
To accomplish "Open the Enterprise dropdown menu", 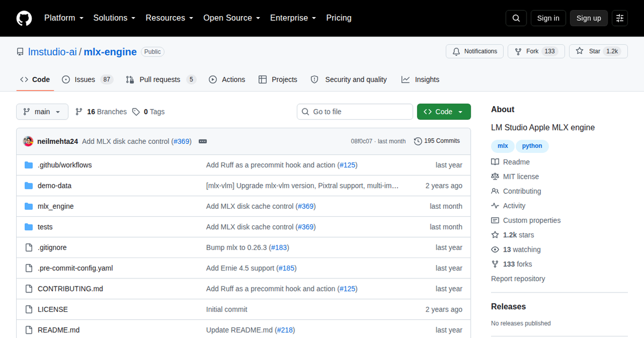I will click(293, 18).
